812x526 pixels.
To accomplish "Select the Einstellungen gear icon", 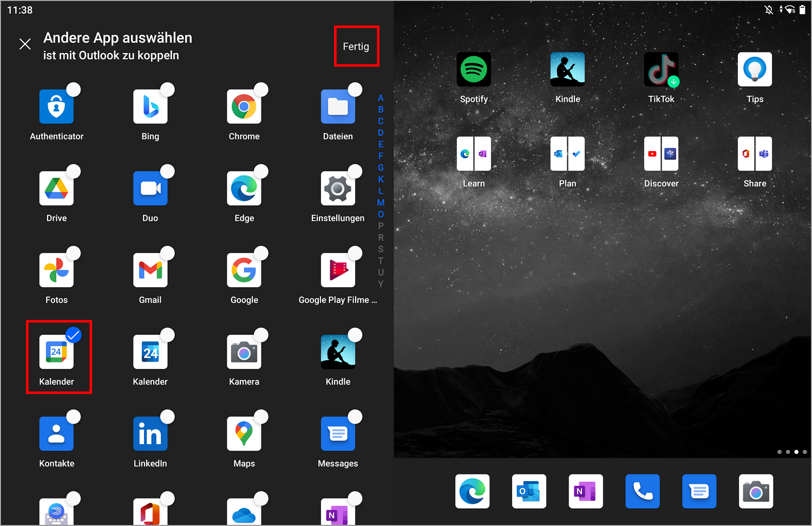I will (x=338, y=189).
